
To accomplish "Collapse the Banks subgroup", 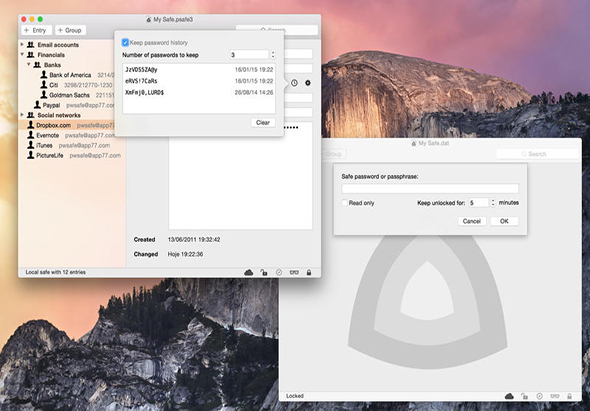I will coord(28,65).
